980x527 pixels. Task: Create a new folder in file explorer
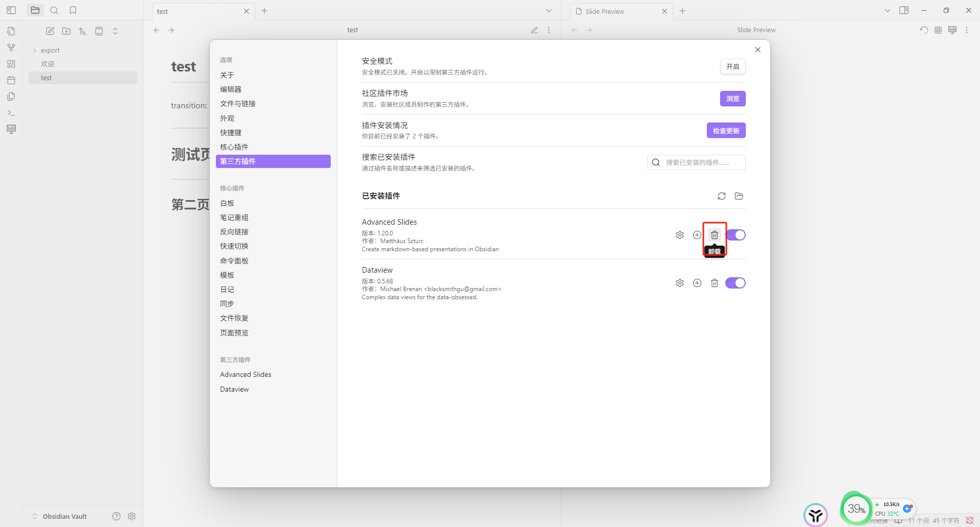(66, 31)
